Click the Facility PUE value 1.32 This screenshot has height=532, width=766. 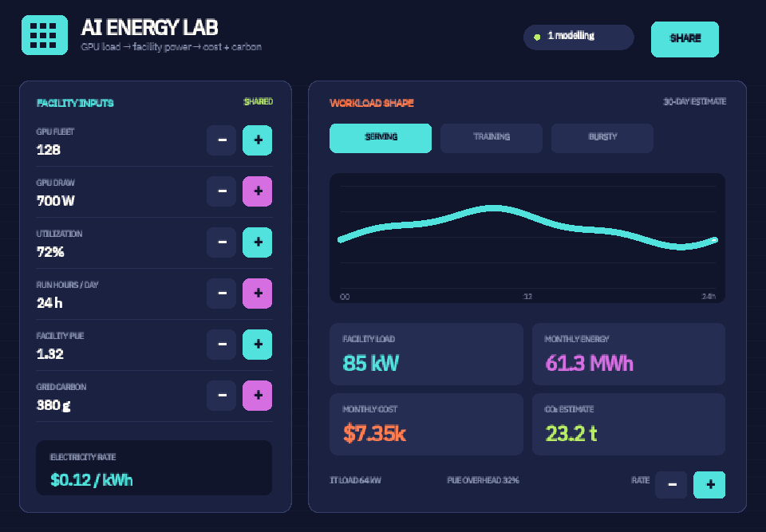49,354
